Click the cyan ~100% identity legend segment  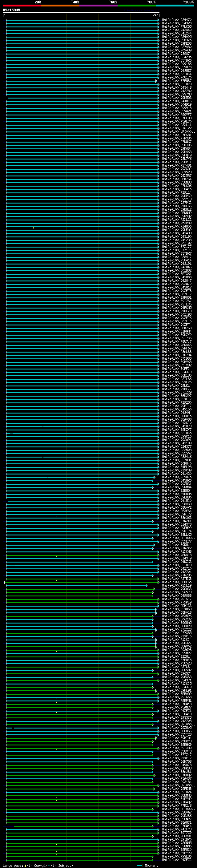[175, 6]
